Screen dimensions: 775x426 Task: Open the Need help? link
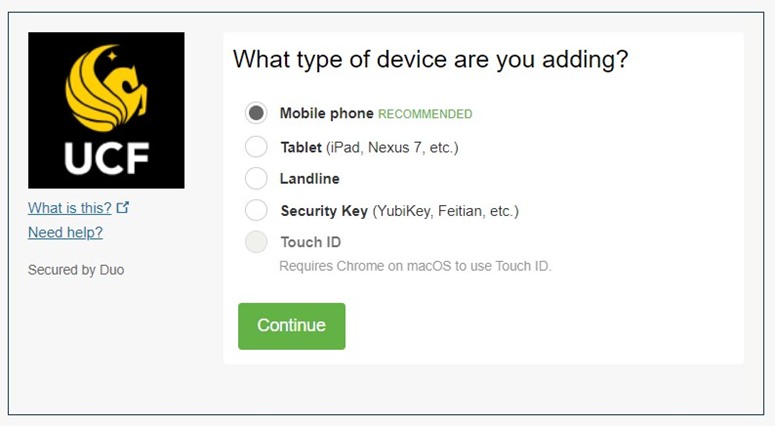click(x=65, y=232)
